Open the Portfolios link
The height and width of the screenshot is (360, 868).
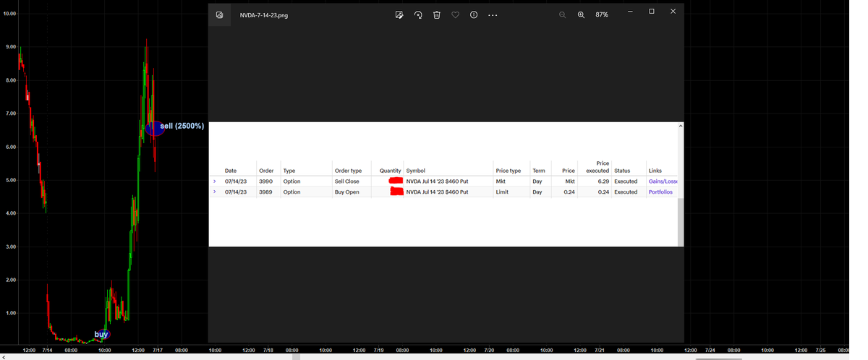point(660,192)
